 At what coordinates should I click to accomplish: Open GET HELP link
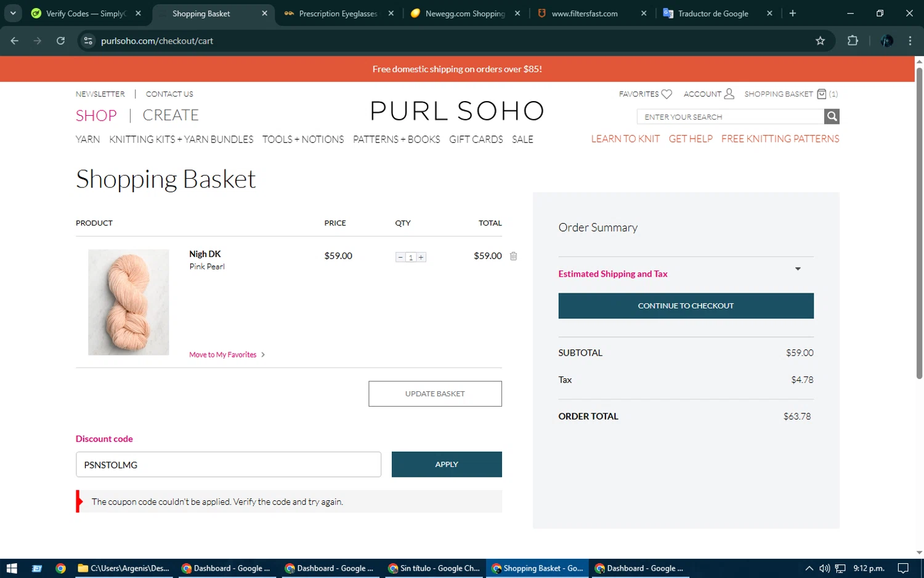click(x=691, y=139)
